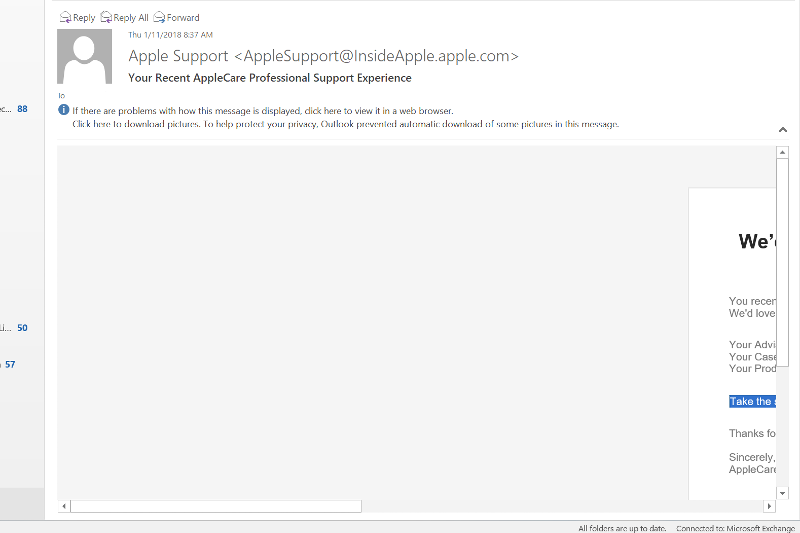800x533 pixels.
Task: Click the Reply button
Action: [78, 18]
